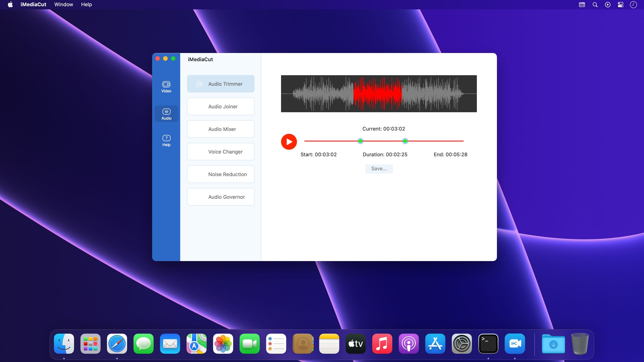Open the Video section in sidebar
This screenshot has height=362, width=644.
166,87
